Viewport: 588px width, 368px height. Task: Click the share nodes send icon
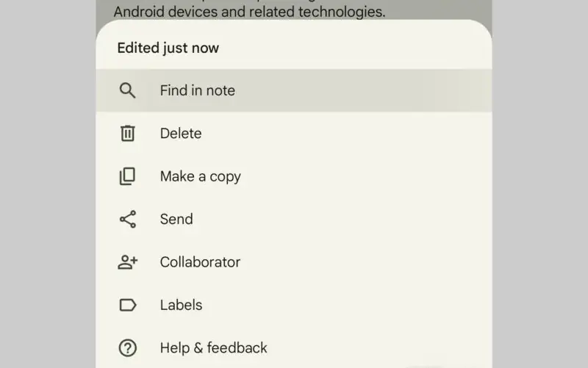pos(127,219)
